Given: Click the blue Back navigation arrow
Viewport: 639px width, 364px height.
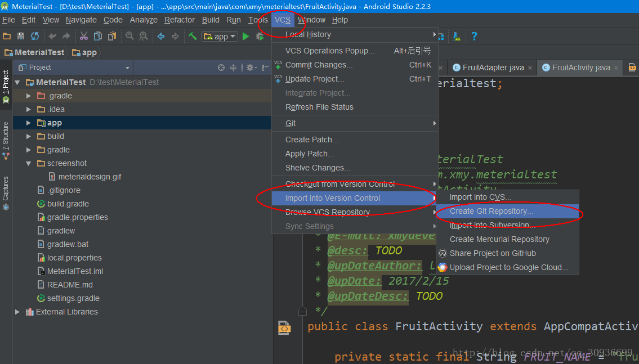Looking at the screenshot, I should click(161, 36).
